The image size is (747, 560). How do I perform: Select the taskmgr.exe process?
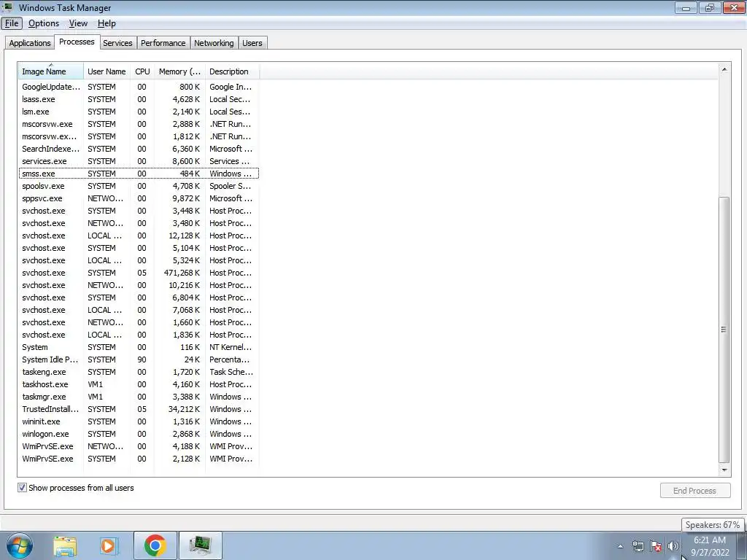[139, 397]
